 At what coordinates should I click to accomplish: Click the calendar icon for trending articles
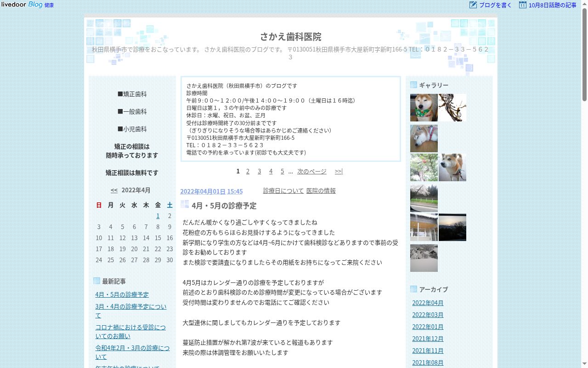pyautogui.click(x=523, y=5)
